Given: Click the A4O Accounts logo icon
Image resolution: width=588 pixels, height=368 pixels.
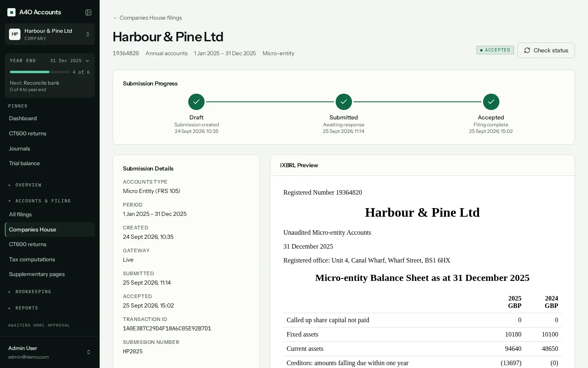Looking at the screenshot, I should [x=11, y=12].
